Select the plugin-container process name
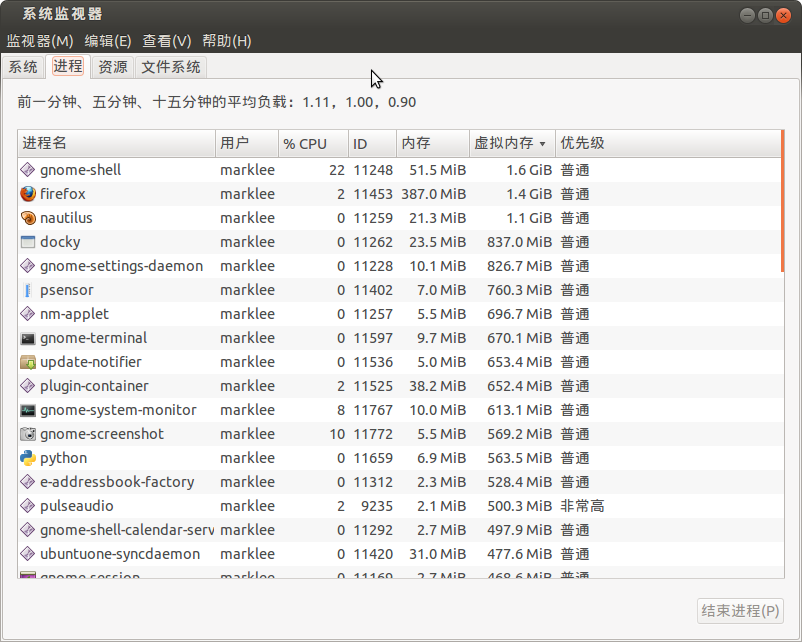Viewport: 802px width, 642px height. point(95,386)
